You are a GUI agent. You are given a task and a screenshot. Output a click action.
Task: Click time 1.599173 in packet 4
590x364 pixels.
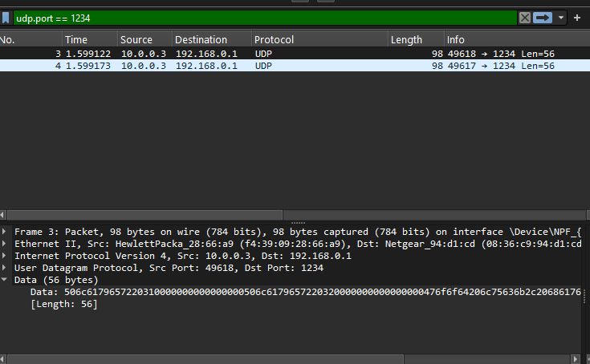(88, 66)
